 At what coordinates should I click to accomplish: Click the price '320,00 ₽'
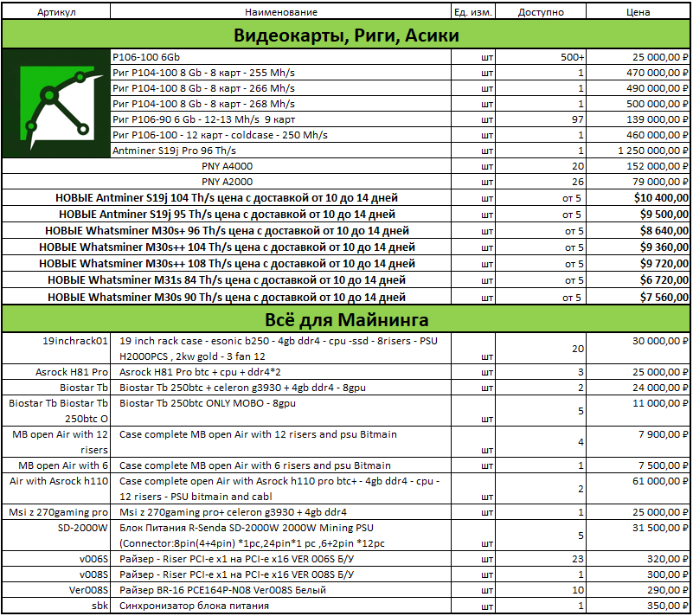click(668, 559)
